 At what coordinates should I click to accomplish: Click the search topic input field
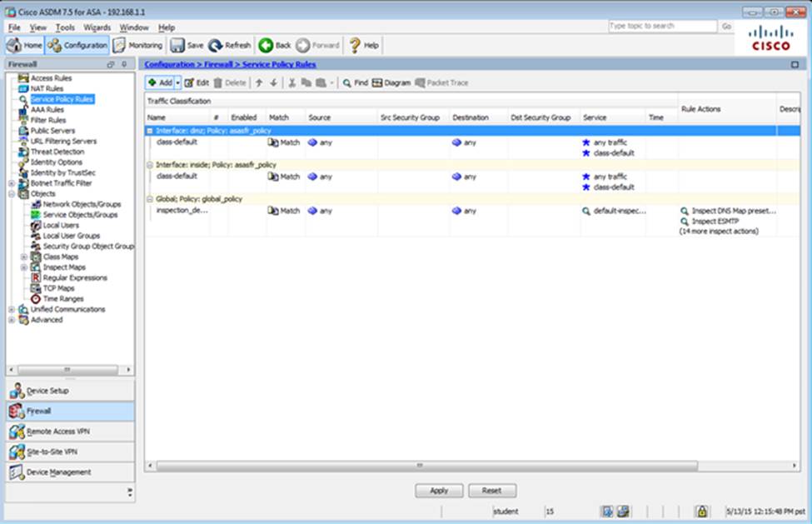coord(661,27)
